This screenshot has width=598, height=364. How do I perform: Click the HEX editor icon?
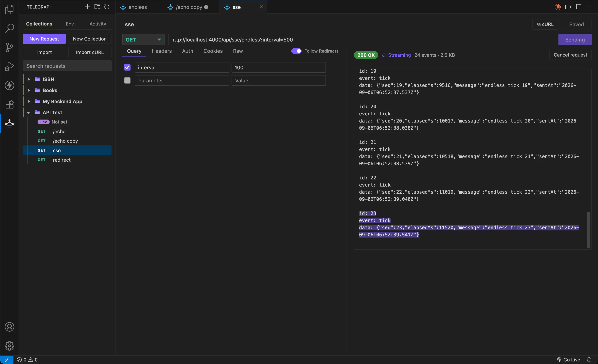coord(568,7)
